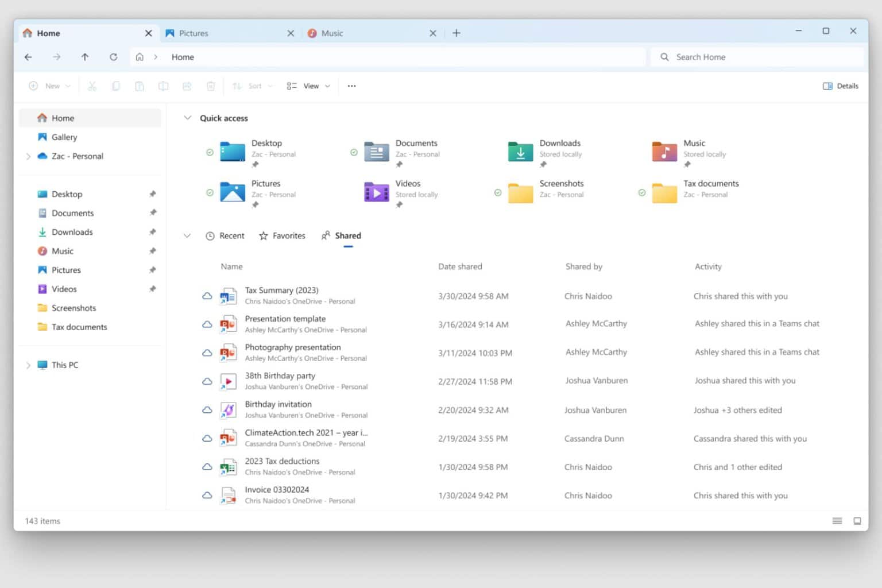Copy using the toolbar Copy icon
The width and height of the screenshot is (882, 588).
[116, 86]
